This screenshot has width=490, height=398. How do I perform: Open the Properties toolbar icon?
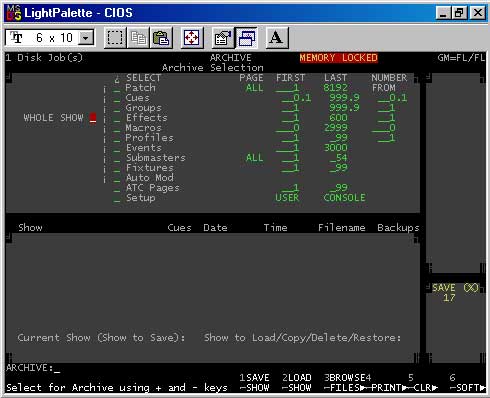(x=223, y=38)
